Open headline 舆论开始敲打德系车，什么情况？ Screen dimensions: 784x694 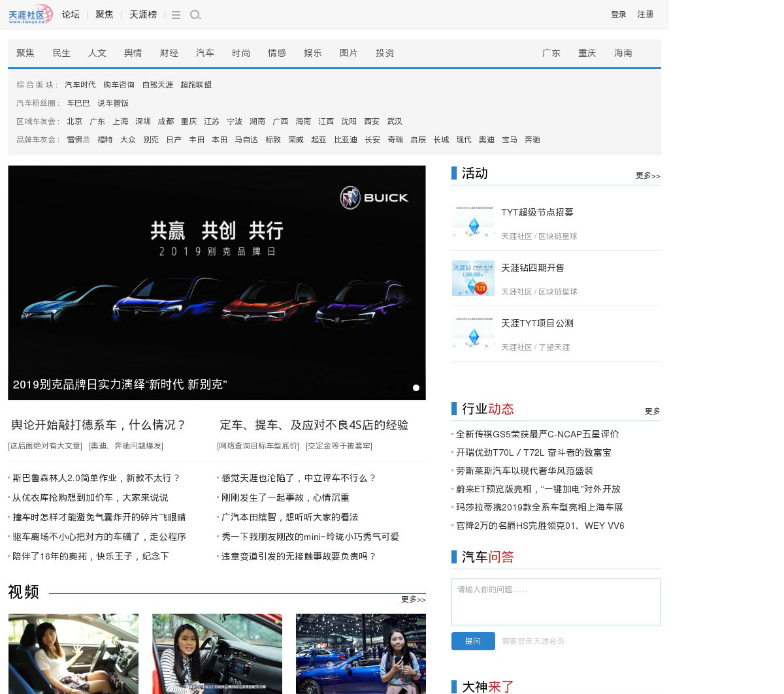pyautogui.click(x=99, y=425)
